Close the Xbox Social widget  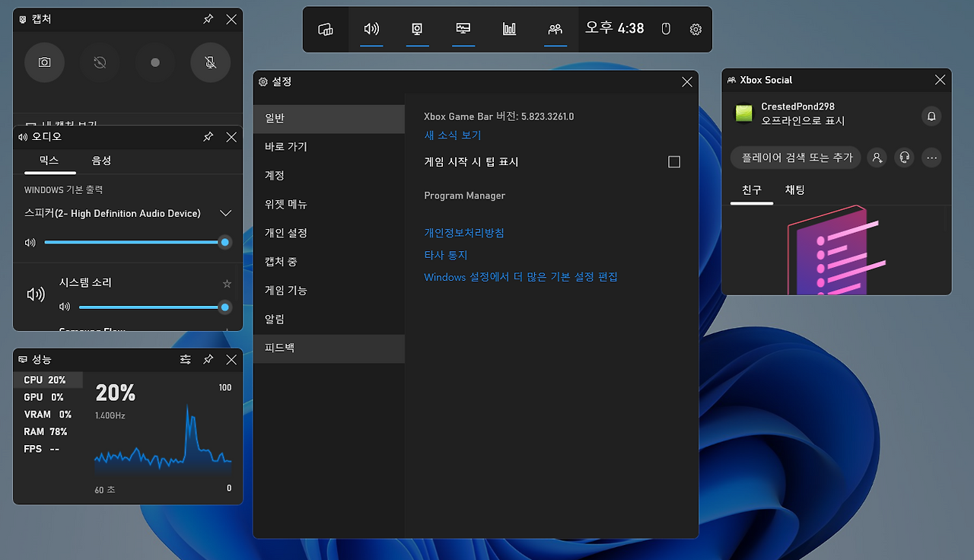click(x=940, y=80)
